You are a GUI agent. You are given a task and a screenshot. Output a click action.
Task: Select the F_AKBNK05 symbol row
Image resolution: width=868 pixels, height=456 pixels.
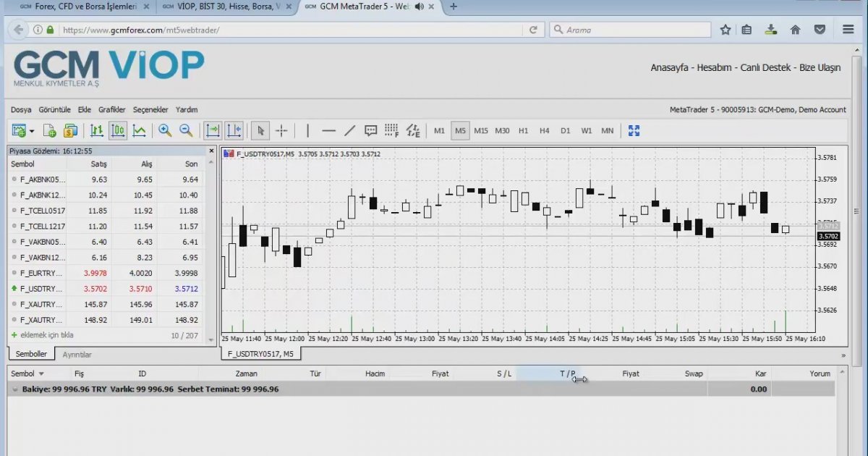(x=106, y=180)
